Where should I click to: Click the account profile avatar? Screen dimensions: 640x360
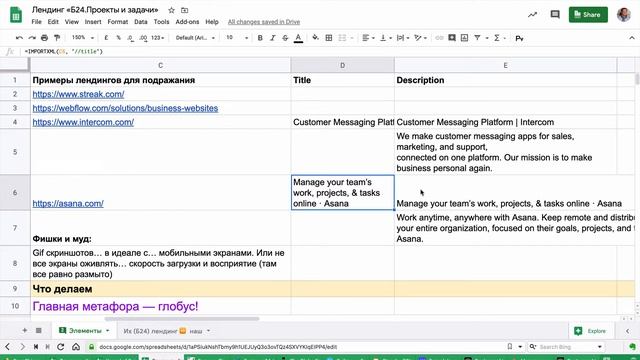624,15
